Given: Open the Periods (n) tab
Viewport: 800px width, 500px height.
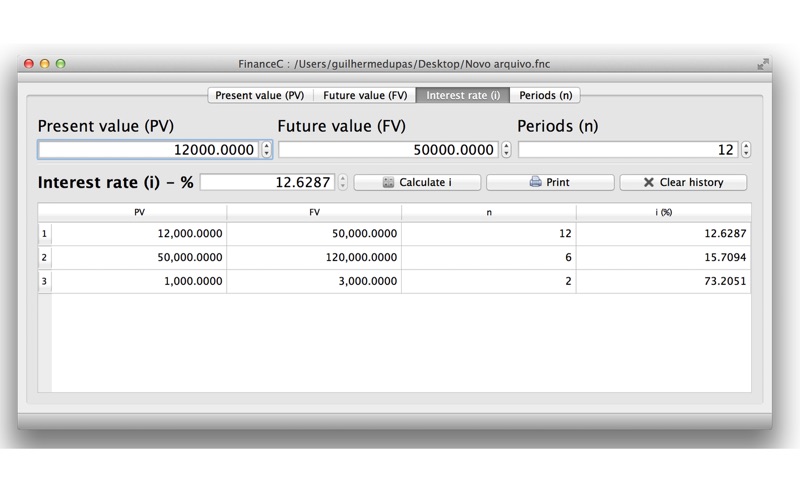Looking at the screenshot, I should click(x=545, y=95).
